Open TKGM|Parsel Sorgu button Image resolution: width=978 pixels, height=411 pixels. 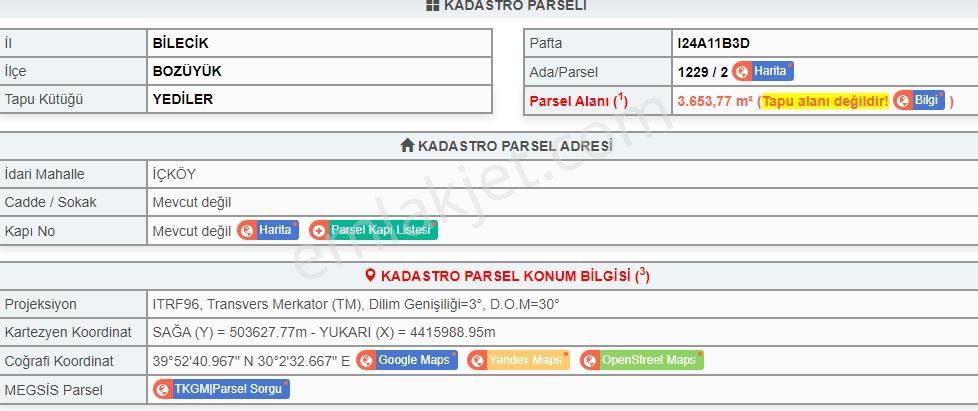(221, 389)
